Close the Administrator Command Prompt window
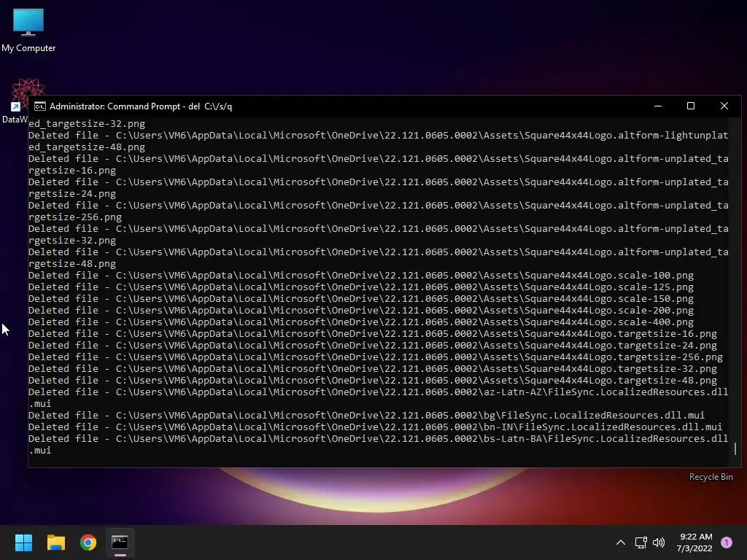 [x=724, y=106]
